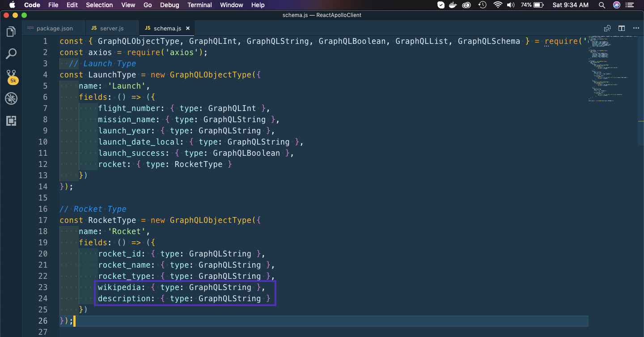Screen dimensions: 644x337
Task: Click the Open Changes icon in editor toolbar
Action: tap(607, 28)
